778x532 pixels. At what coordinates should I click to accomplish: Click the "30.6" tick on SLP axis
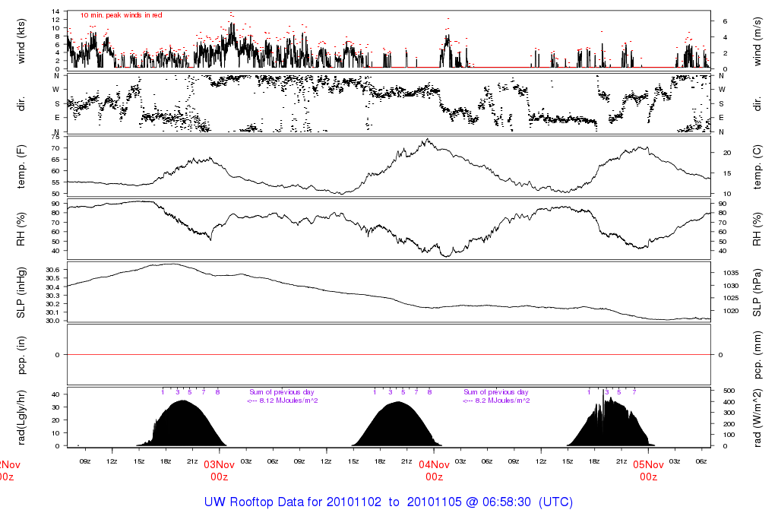coord(52,270)
